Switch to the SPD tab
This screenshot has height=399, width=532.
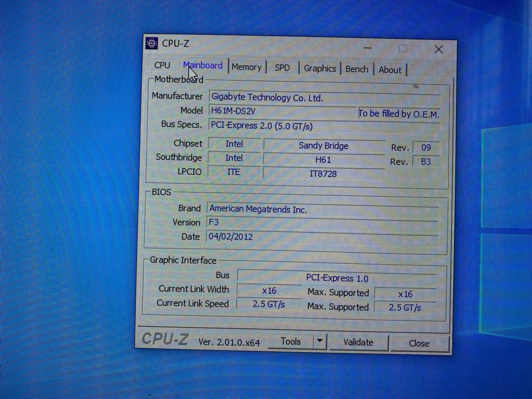(x=282, y=68)
